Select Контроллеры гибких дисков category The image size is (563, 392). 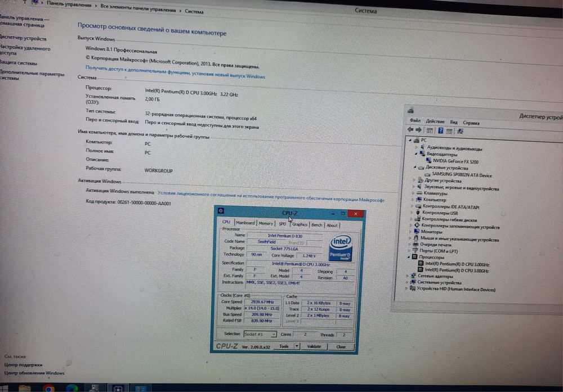point(449,219)
